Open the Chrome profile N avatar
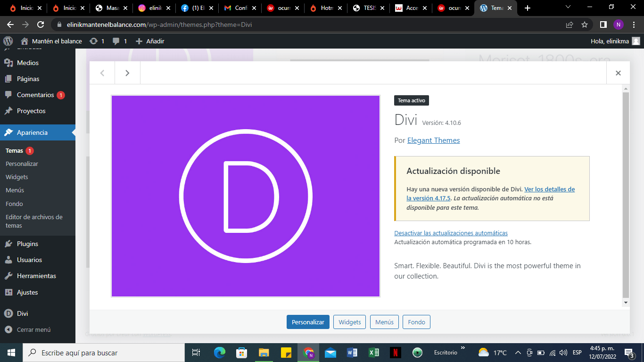The image size is (644, 362). tap(619, 25)
